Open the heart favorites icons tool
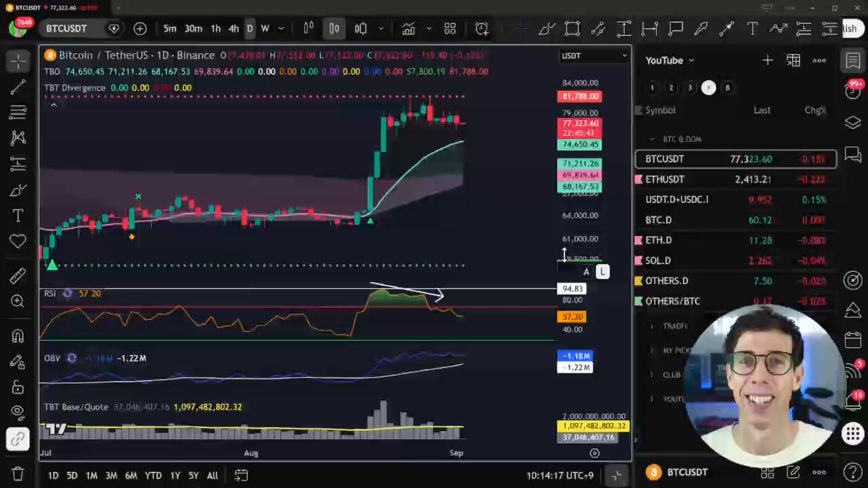 (x=18, y=241)
